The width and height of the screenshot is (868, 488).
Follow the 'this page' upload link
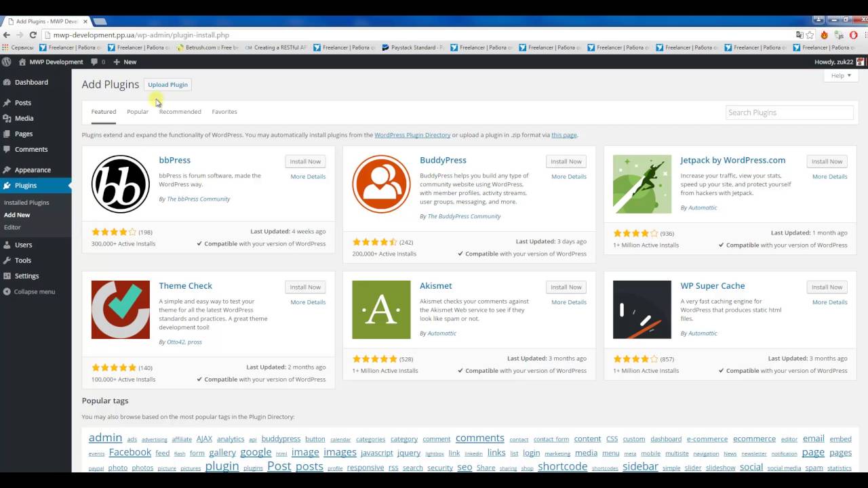point(564,135)
